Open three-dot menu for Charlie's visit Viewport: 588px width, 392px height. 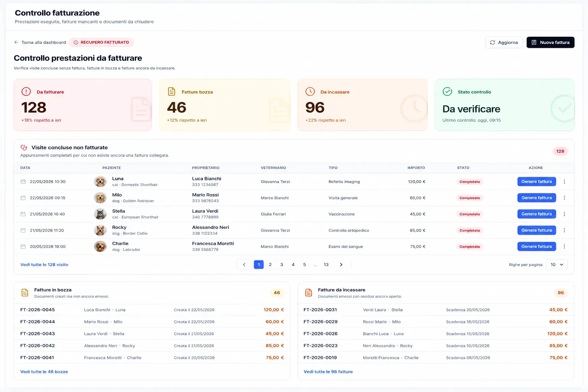pyautogui.click(x=564, y=247)
